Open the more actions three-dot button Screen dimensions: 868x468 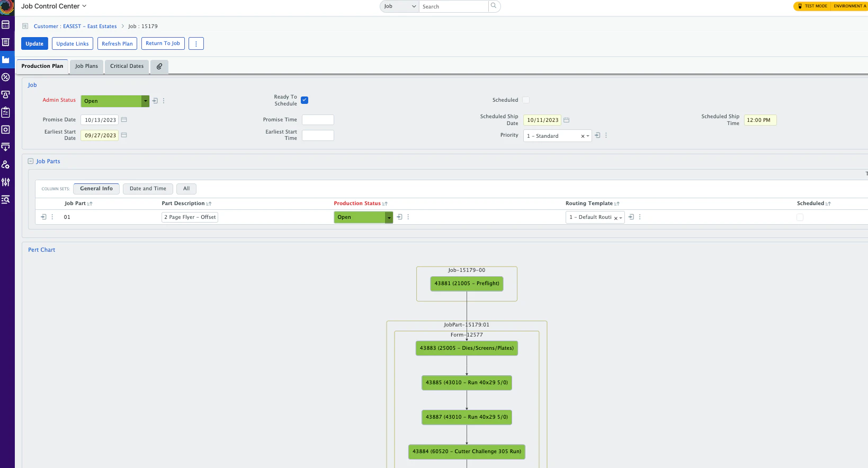(x=196, y=43)
